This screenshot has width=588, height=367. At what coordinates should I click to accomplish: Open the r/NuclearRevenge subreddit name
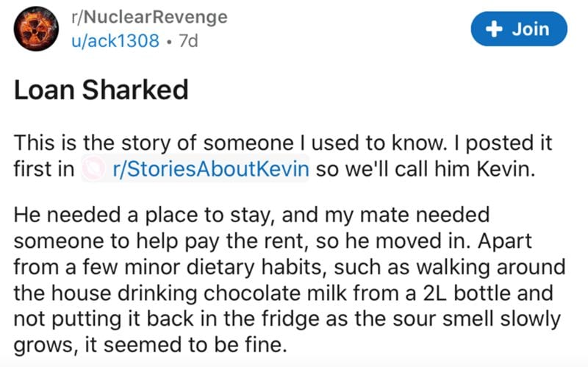click(x=149, y=17)
